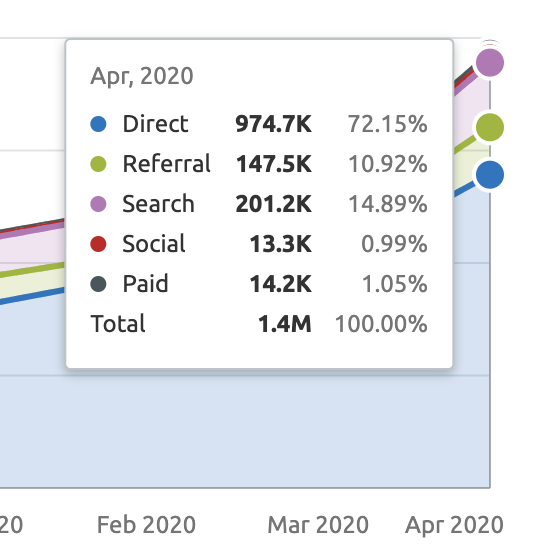Click the blue Direct data point marker
546x560 pixels.
pyautogui.click(x=490, y=175)
